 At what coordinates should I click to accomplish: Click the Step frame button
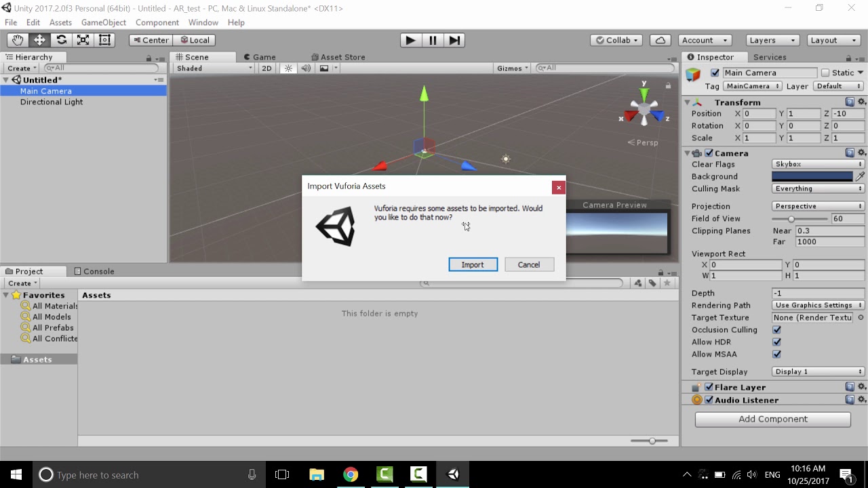(454, 40)
